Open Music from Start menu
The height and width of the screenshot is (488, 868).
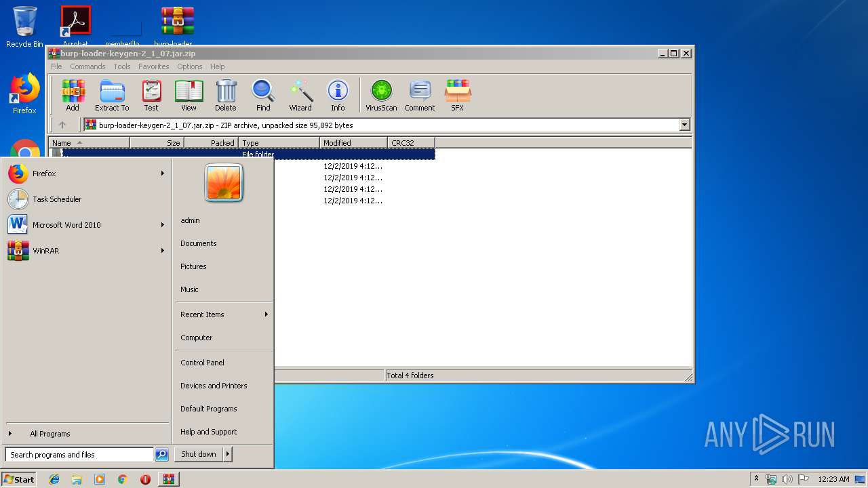[189, 289]
